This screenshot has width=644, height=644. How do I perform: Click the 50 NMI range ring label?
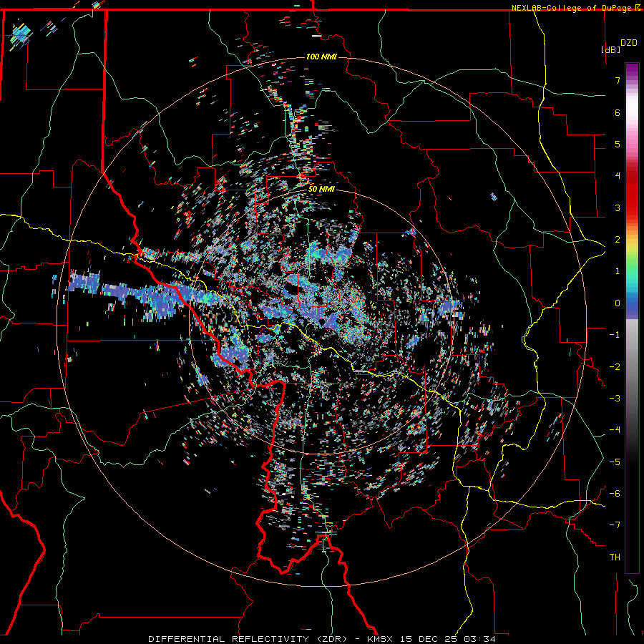click(321, 189)
